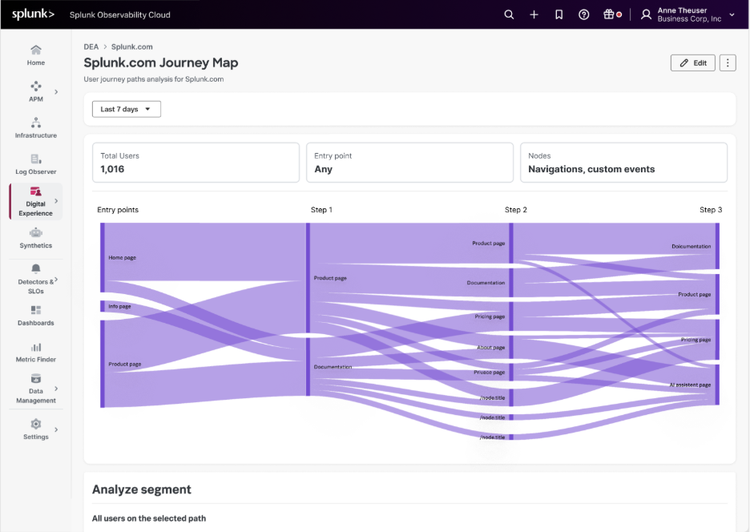Click the Home page entry node bar

(102, 258)
